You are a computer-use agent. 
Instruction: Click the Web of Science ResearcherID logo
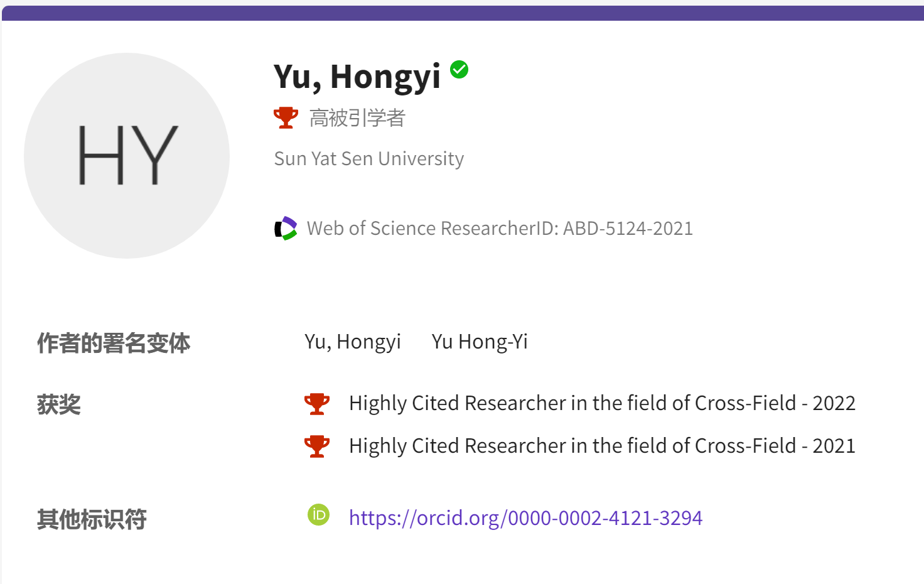click(286, 229)
